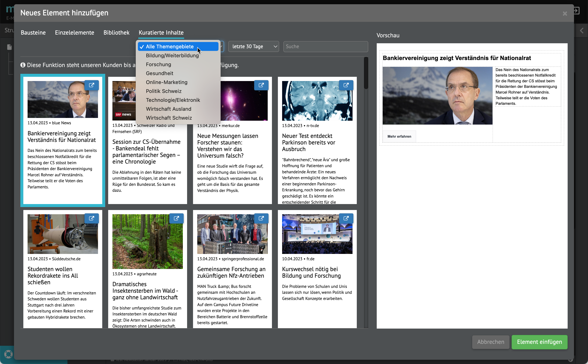Click source line 13.04.2023 • agrarheute

pos(134,274)
